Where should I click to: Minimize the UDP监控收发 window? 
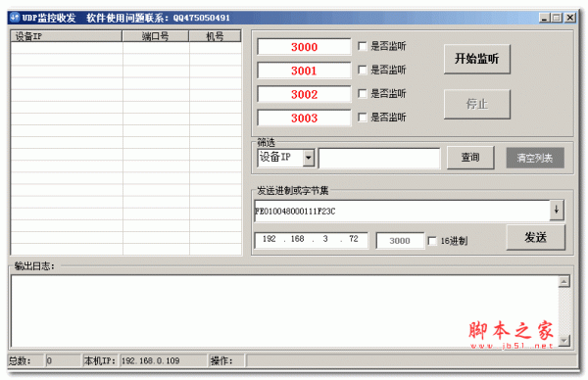[545, 18]
